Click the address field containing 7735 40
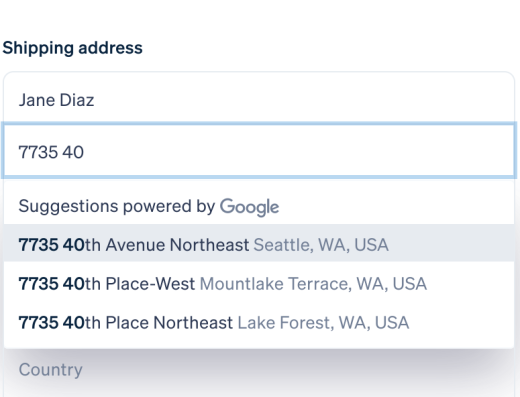The height and width of the screenshot is (397, 520). point(259,151)
